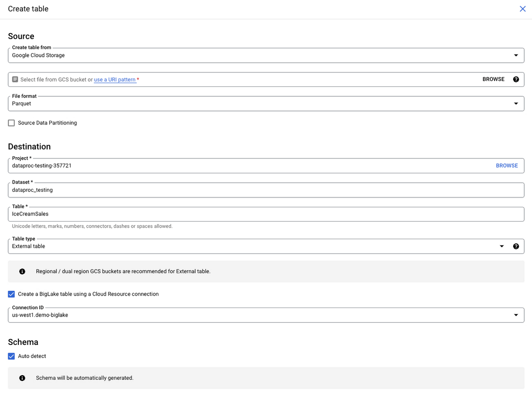
Task: Click the 'Destination' section heading
Action: click(x=29, y=147)
